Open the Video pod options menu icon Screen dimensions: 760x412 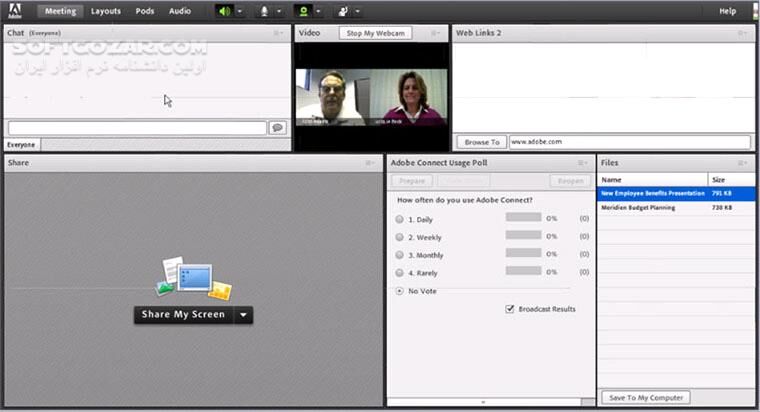436,33
